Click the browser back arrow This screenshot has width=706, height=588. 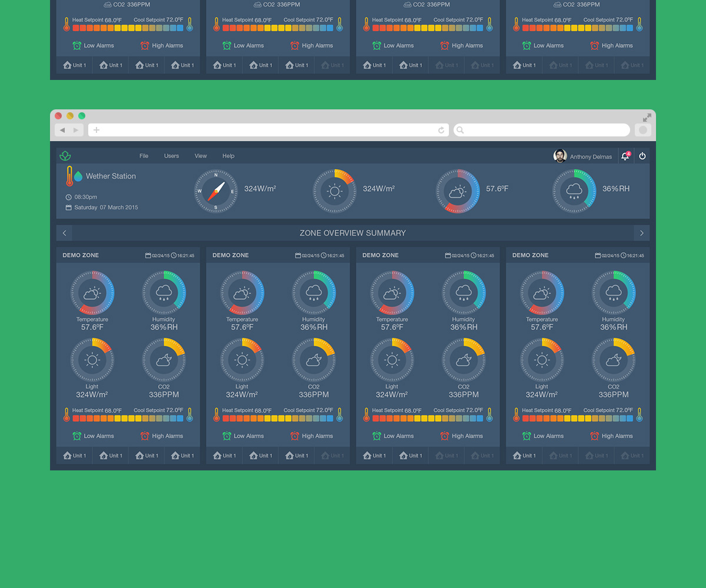[62, 130]
